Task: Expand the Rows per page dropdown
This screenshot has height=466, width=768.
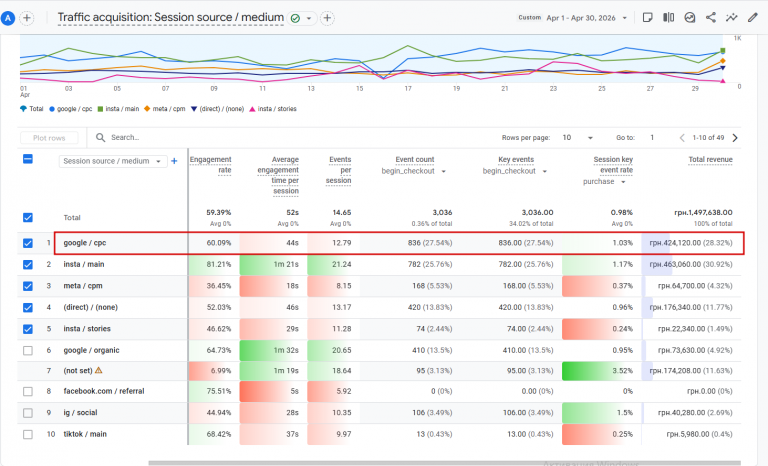Action: point(578,138)
